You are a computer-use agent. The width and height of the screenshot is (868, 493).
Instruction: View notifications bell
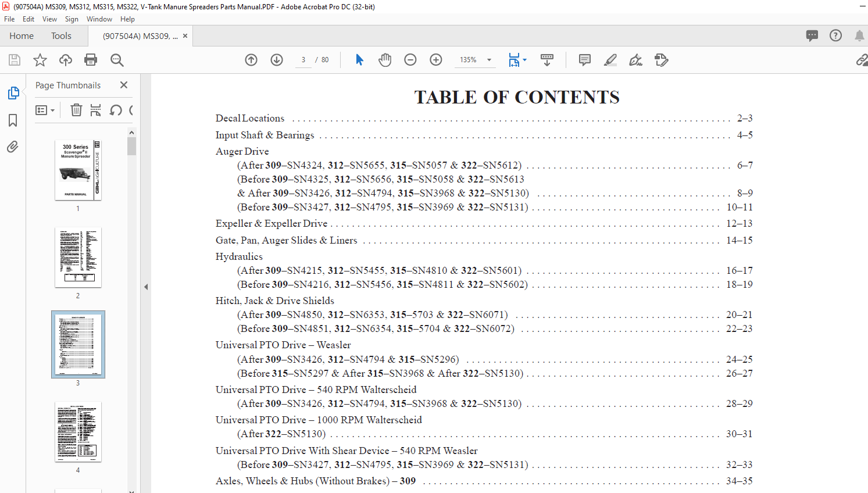pos(859,36)
